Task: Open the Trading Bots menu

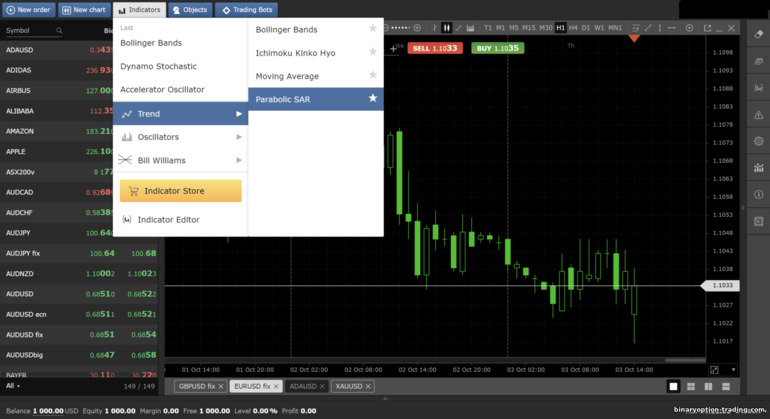Action: [247, 10]
